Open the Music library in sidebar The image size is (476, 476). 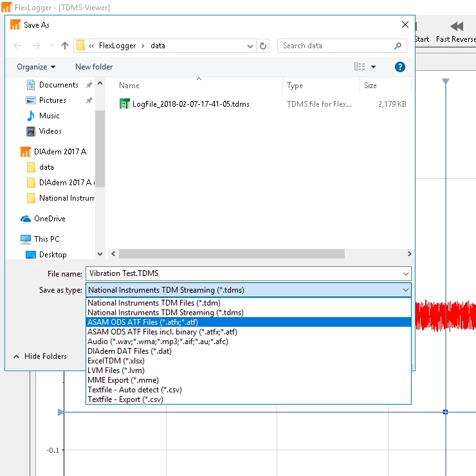point(49,116)
